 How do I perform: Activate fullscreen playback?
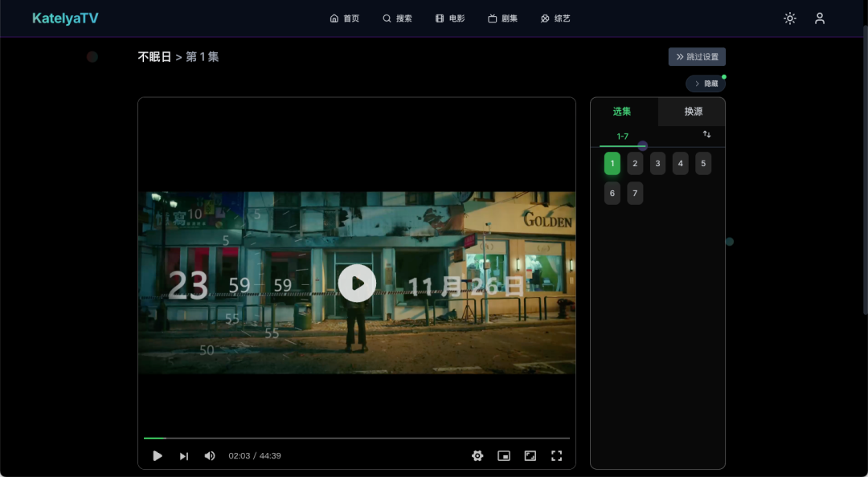coord(557,455)
